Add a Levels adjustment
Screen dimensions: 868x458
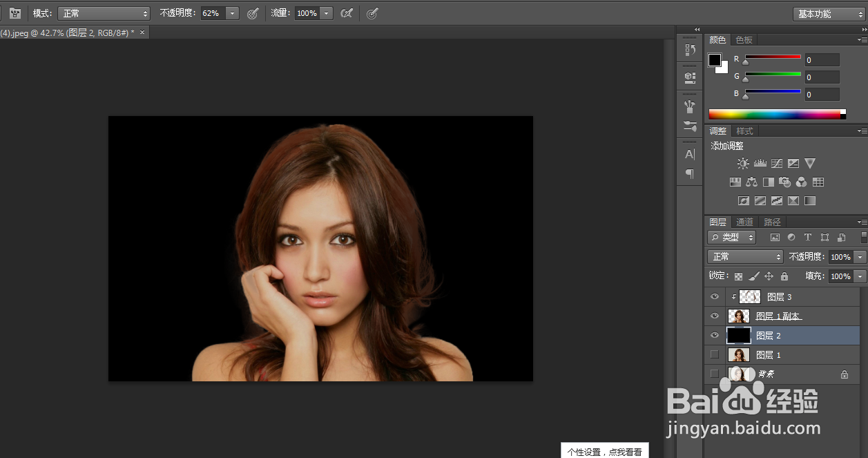760,164
